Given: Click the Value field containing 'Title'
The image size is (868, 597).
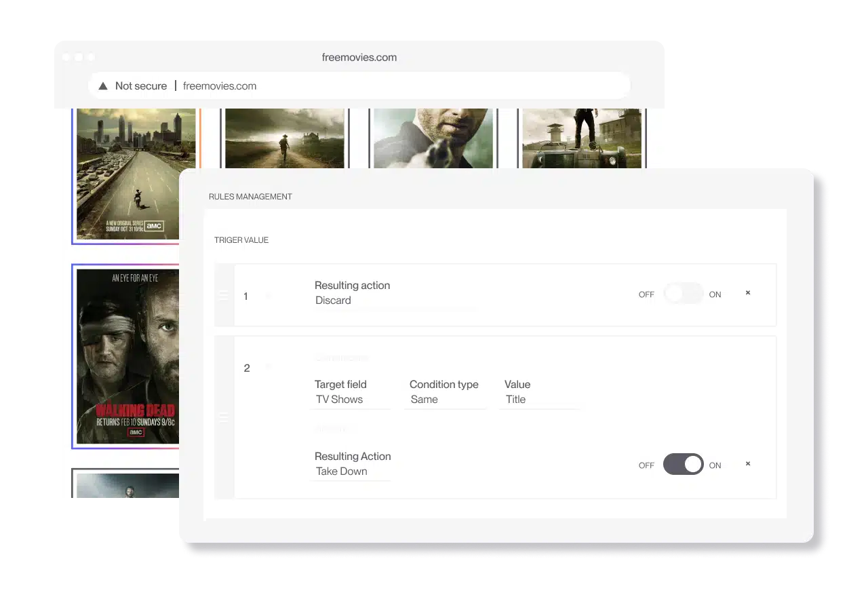Looking at the screenshot, I should click(539, 400).
